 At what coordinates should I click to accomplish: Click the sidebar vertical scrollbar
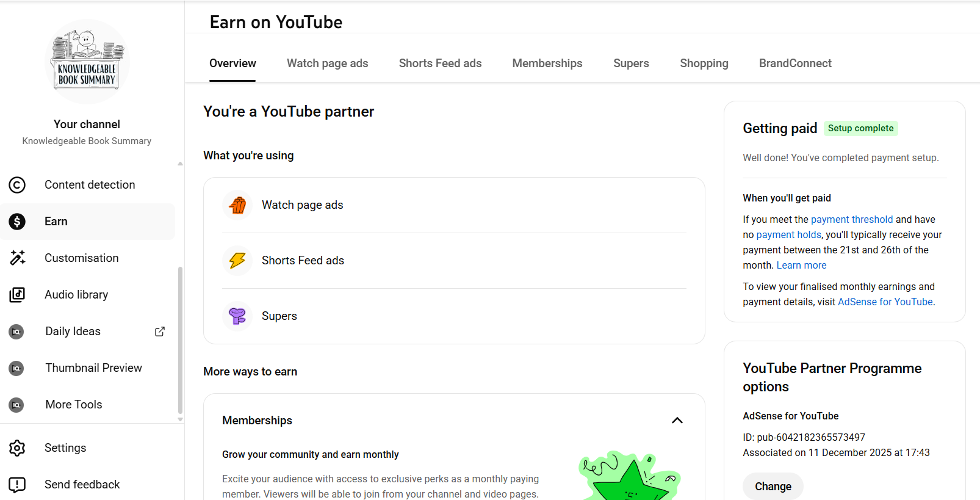[x=180, y=339]
